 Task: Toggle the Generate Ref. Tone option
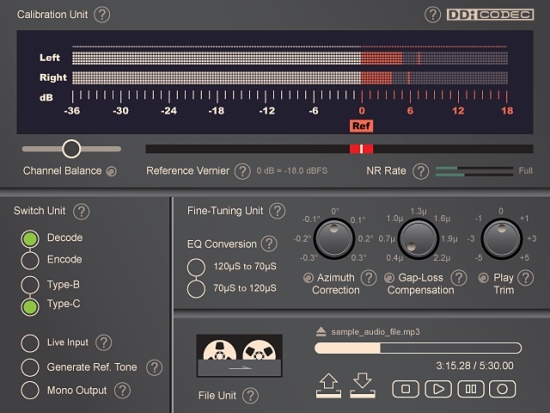30,367
